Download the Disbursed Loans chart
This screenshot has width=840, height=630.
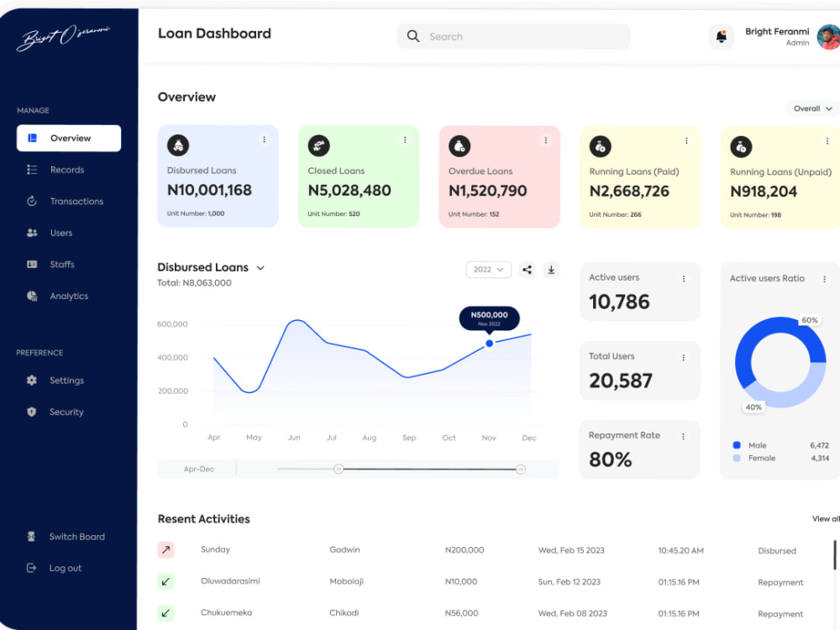pyautogui.click(x=551, y=270)
